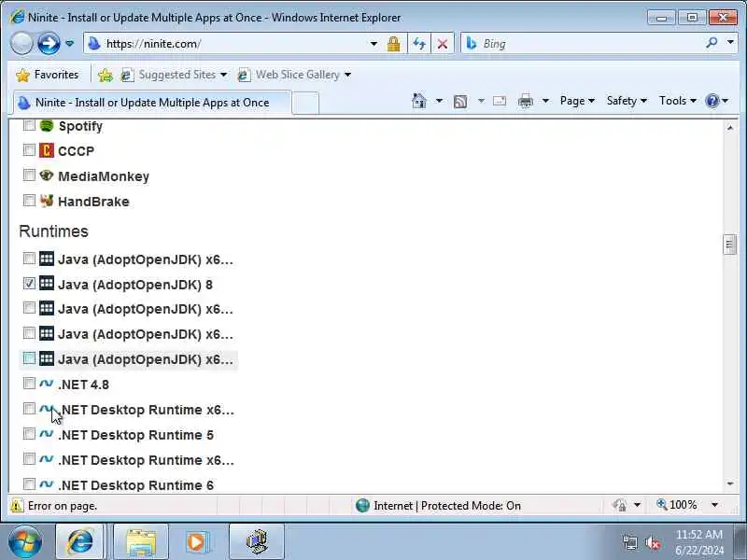This screenshot has width=747, height=560.
Task: Click the CCCP app icon
Action: [x=46, y=150]
